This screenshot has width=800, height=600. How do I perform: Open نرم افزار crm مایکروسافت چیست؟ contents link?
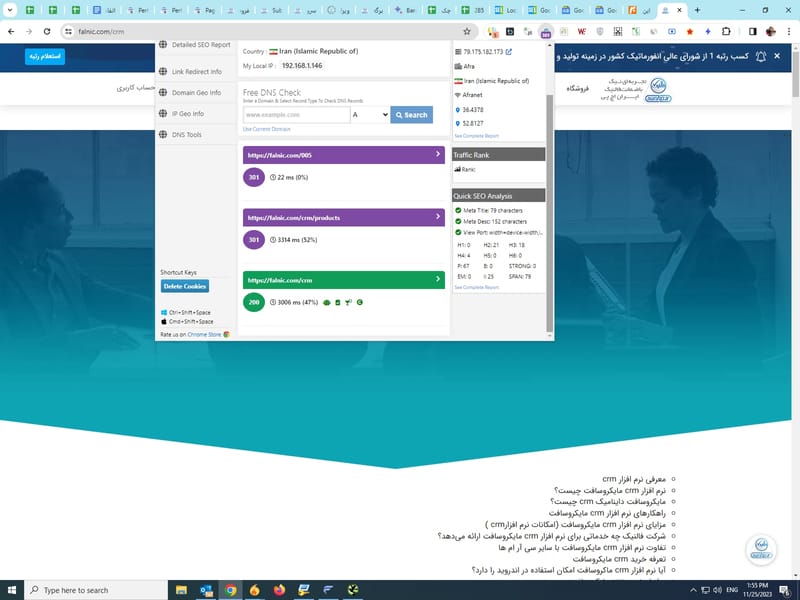pos(610,490)
